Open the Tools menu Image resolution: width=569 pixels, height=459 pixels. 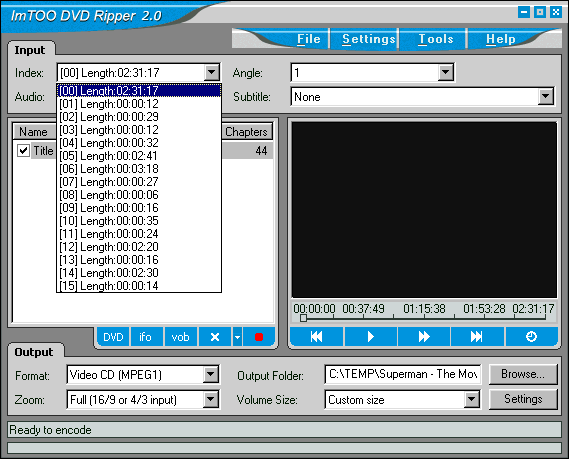click(436, 39)
